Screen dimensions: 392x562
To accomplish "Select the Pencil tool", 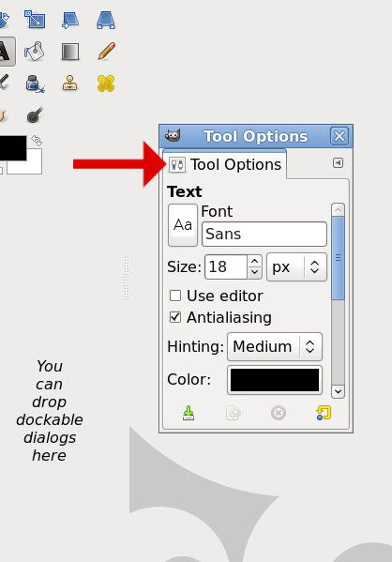I will 106,51.
